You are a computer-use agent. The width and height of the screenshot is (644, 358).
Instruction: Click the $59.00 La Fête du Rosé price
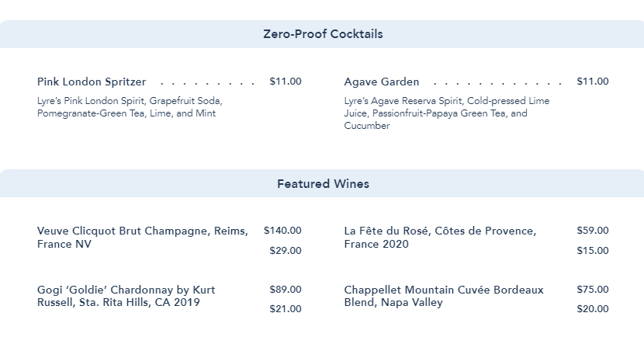(593, 231)
